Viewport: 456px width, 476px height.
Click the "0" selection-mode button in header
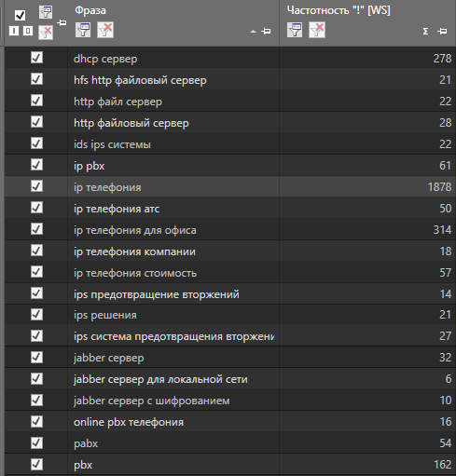click(28, 31)
